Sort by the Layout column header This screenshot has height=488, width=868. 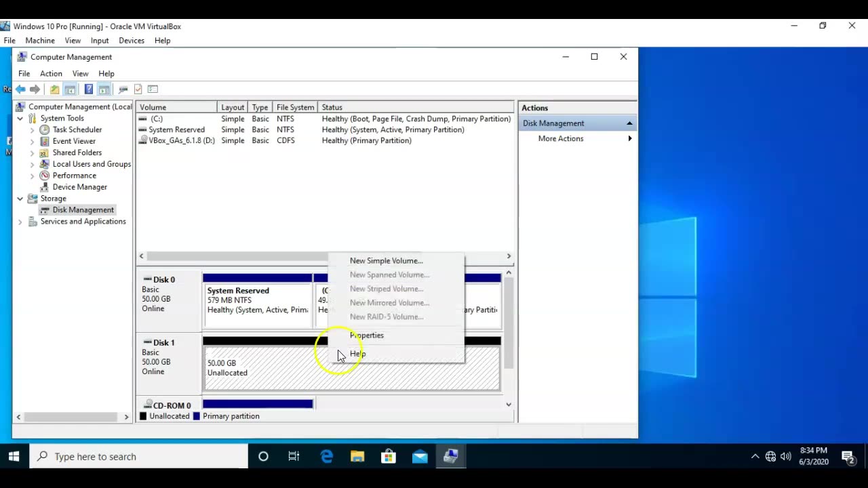(x=233, y=107)
